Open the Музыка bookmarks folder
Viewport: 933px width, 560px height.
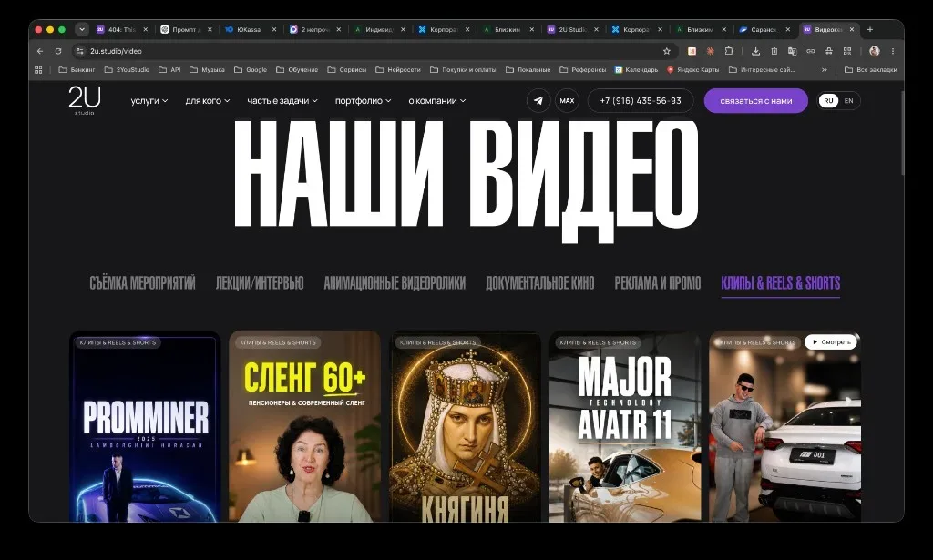click(x=207, y=69)
